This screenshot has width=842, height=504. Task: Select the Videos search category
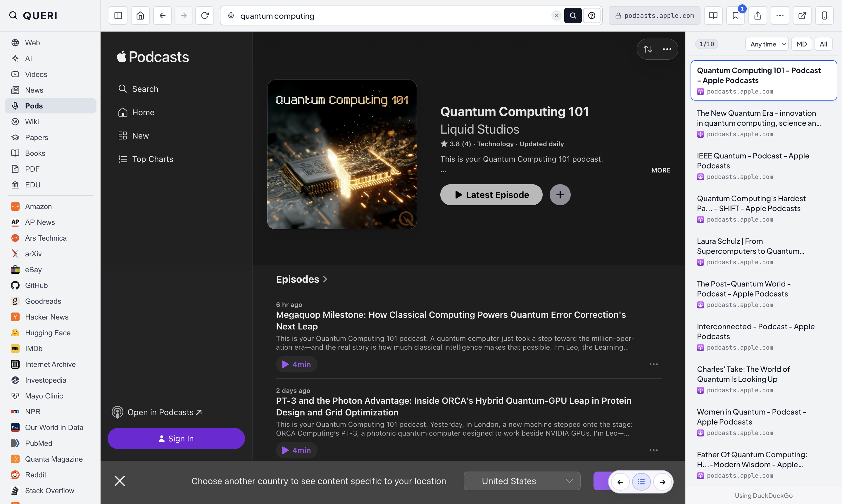tap(51, 74)
